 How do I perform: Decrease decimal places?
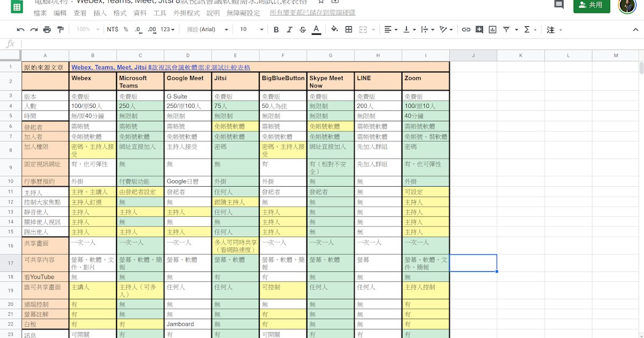coord(138,30)
